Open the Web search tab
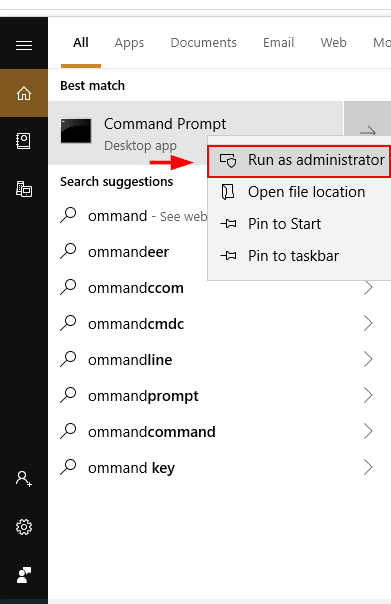Screen dimensions: 391x604 coord(333,42)
